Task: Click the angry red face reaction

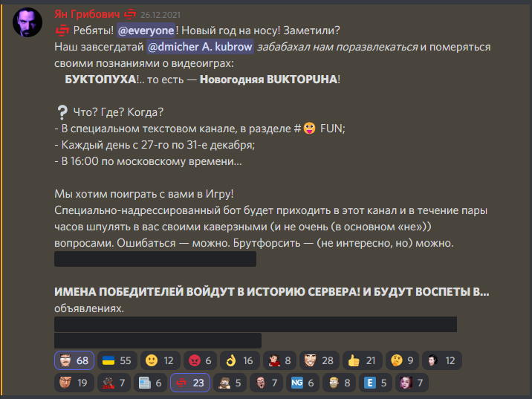Action: coord(200,361)
